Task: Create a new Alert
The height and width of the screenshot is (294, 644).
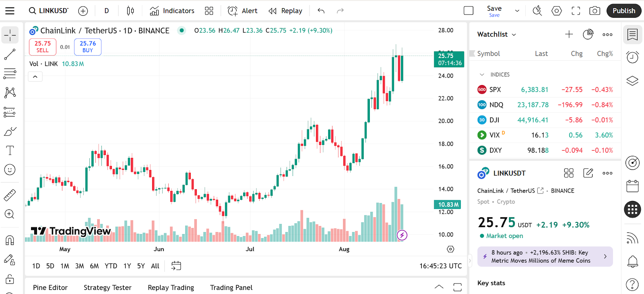Action: click(x=242, y=11)
